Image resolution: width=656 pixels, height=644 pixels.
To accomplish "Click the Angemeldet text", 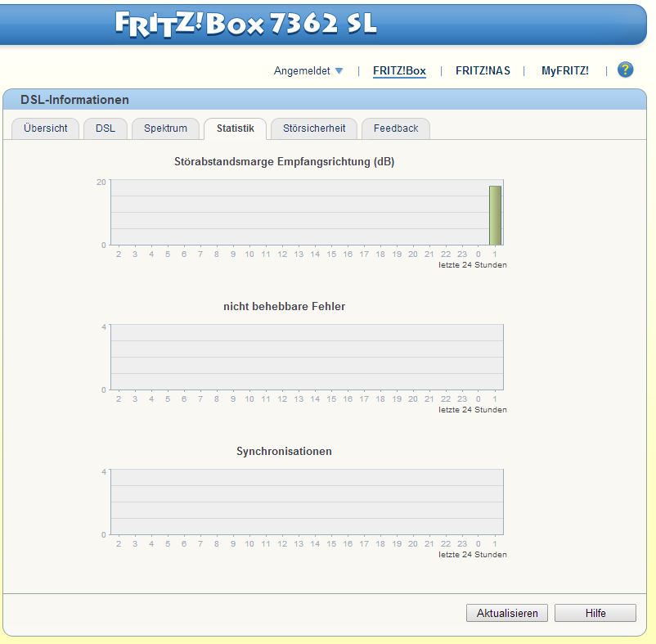I will pyautogui.click(x=302, y=70).
